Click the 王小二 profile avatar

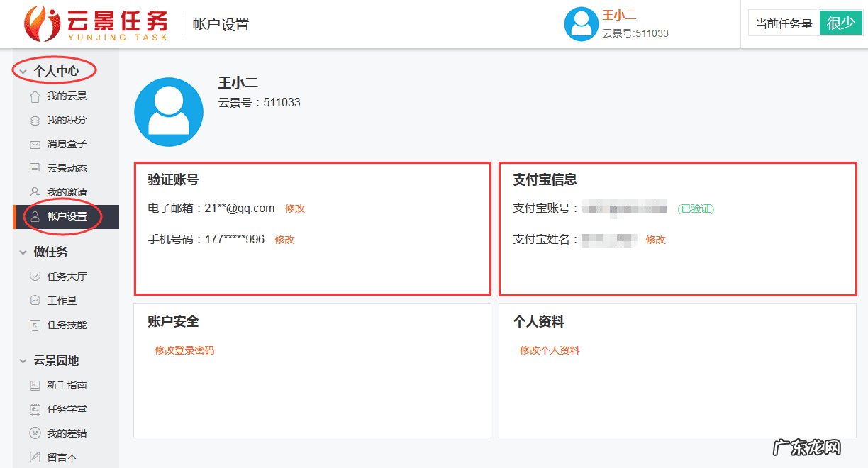click(x=582, y=23)
